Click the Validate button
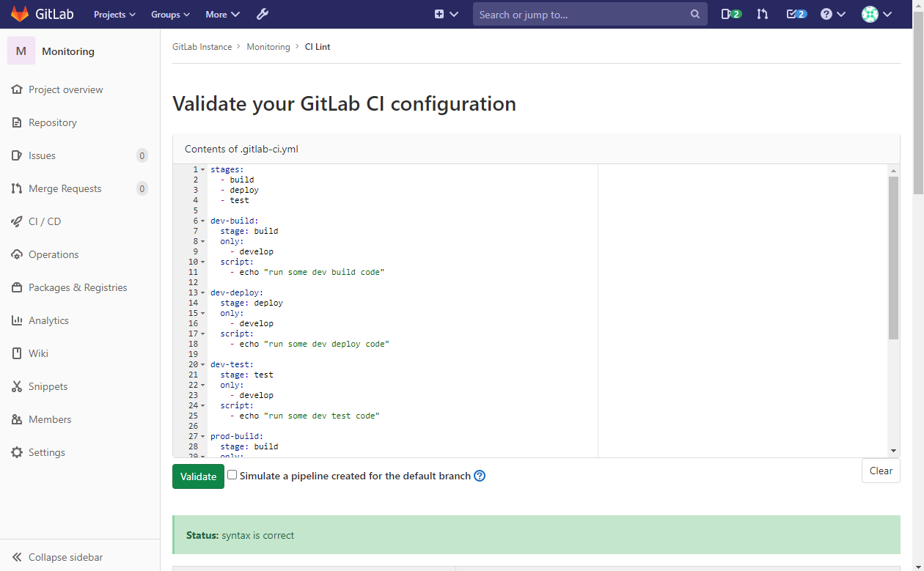The width and height of the screenshot is (924, 571). tap(197, 476)
